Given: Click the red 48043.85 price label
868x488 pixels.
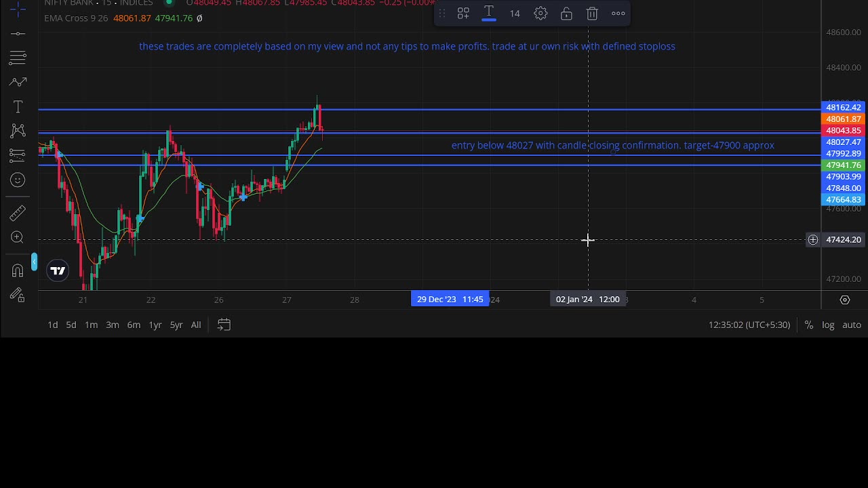Looking at the screenshot, I should tap(843, 131).
